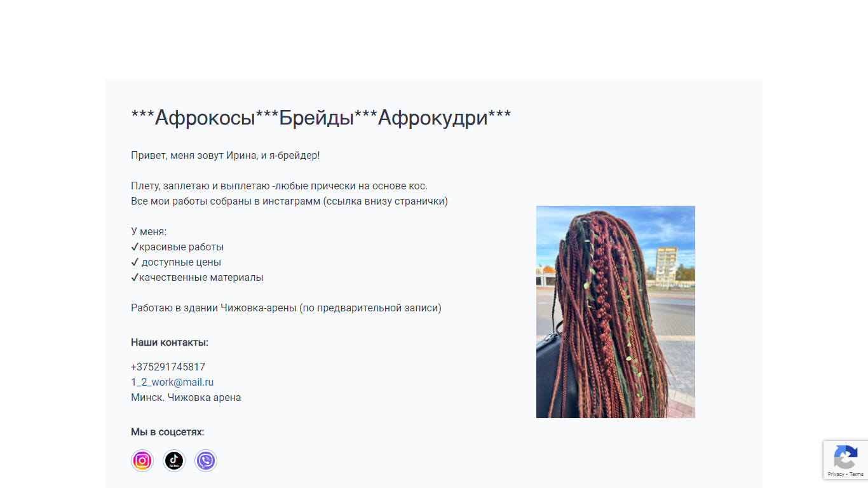Open reCAPTCHA Terms link
868x488 pixels.
pos(857,474)
